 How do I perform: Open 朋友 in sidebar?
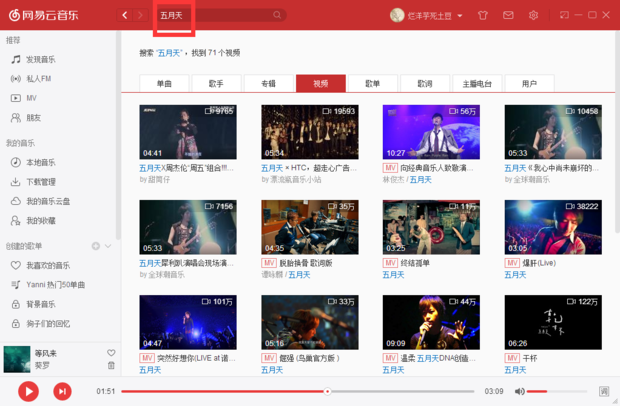(x=26, y=117)
